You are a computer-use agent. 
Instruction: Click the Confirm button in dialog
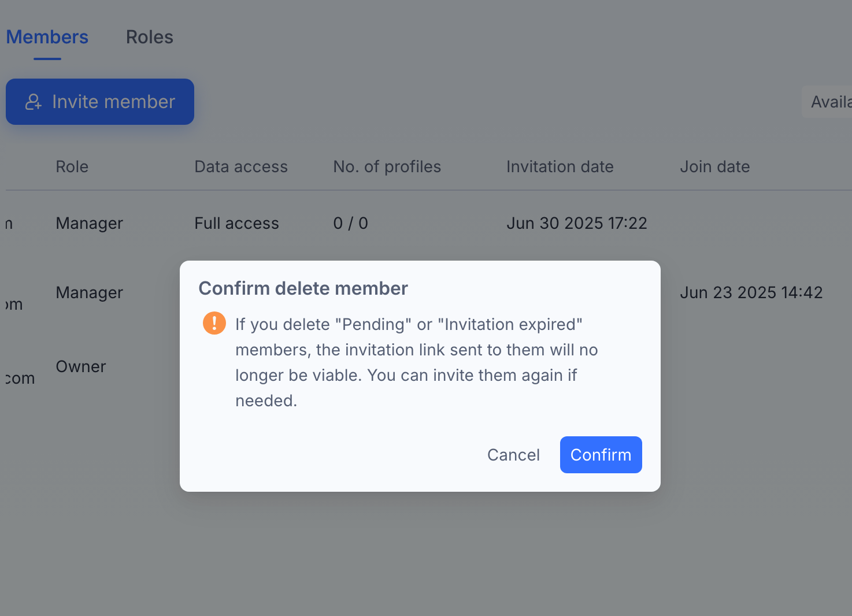601,455
